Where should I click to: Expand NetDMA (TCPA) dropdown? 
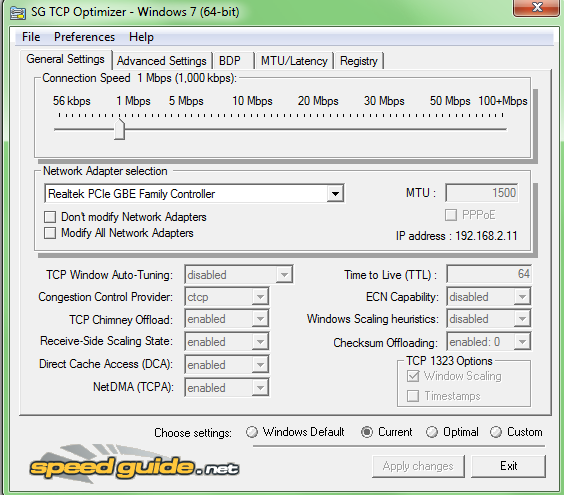tap(260, 387)
